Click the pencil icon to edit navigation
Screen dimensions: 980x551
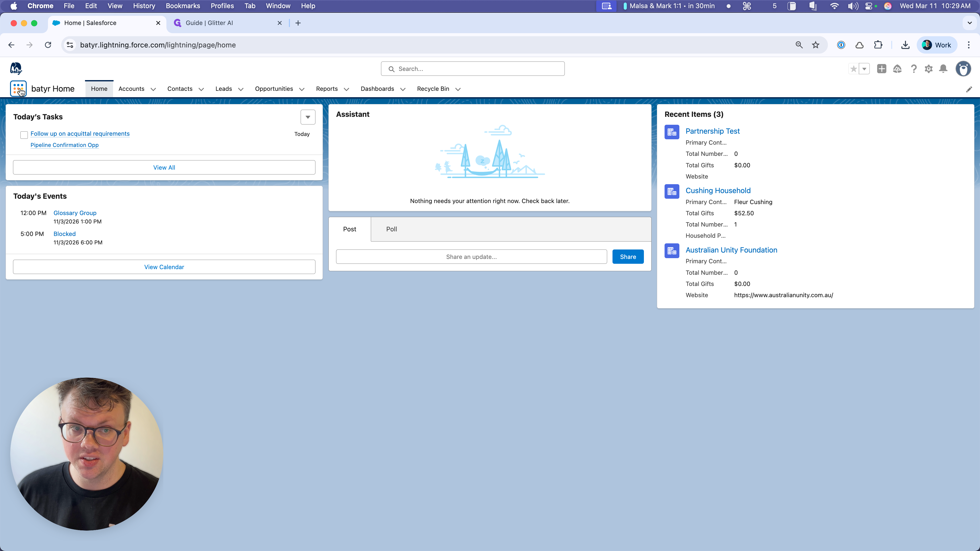969,89
